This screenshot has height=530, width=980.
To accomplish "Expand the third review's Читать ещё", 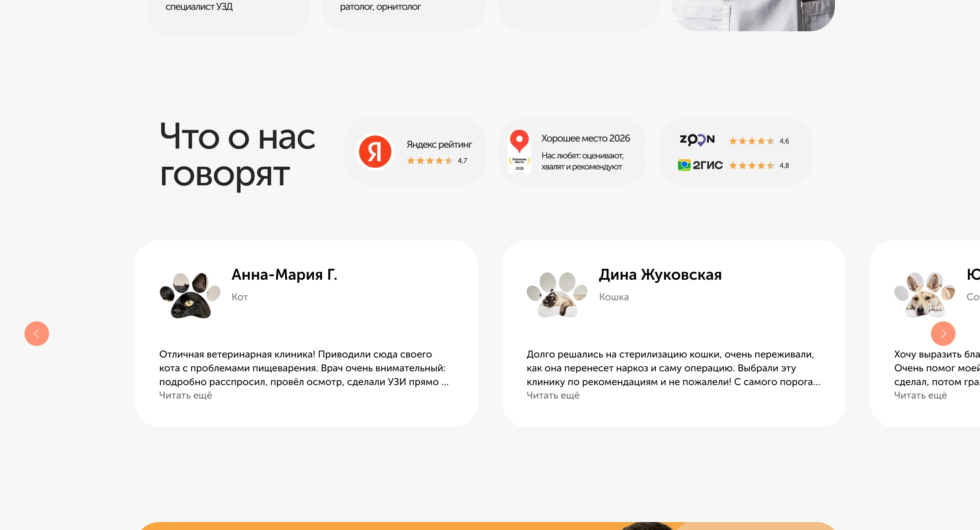I will coord(920,395).
